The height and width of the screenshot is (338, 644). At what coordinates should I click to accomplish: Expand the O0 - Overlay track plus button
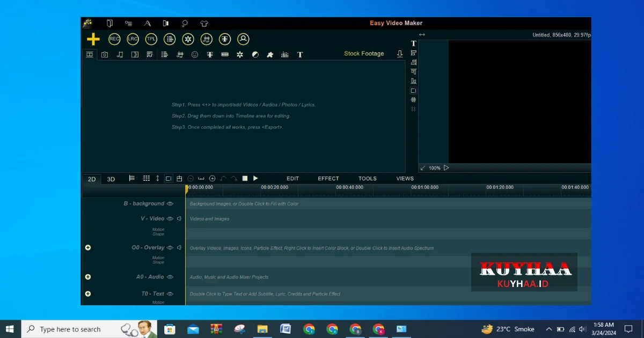pos(88,248)
